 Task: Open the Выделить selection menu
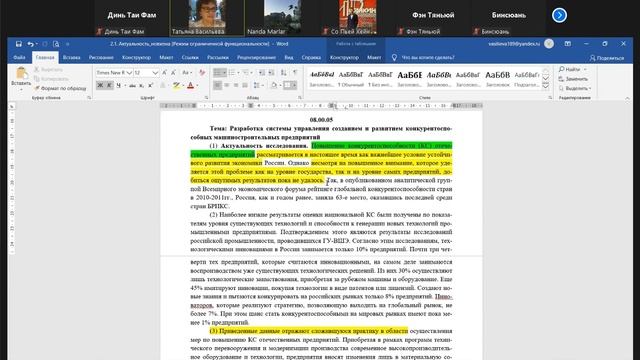(x=575, y=88)
